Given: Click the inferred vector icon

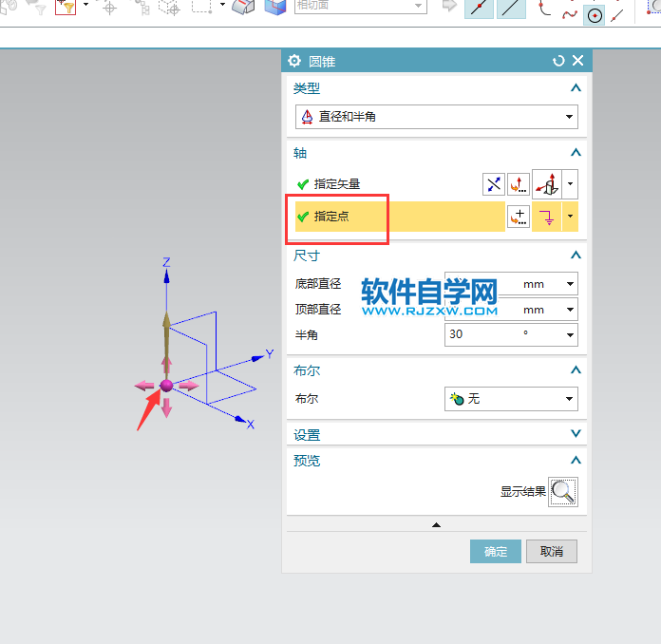Looking at the screenshot, I should tap(547, 184).
